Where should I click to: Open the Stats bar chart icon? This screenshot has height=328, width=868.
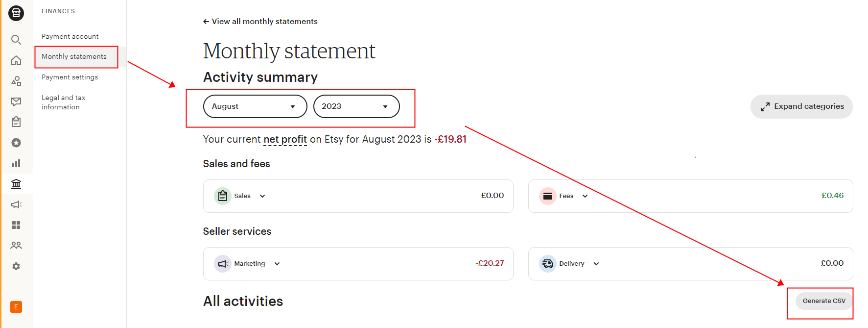16,163
